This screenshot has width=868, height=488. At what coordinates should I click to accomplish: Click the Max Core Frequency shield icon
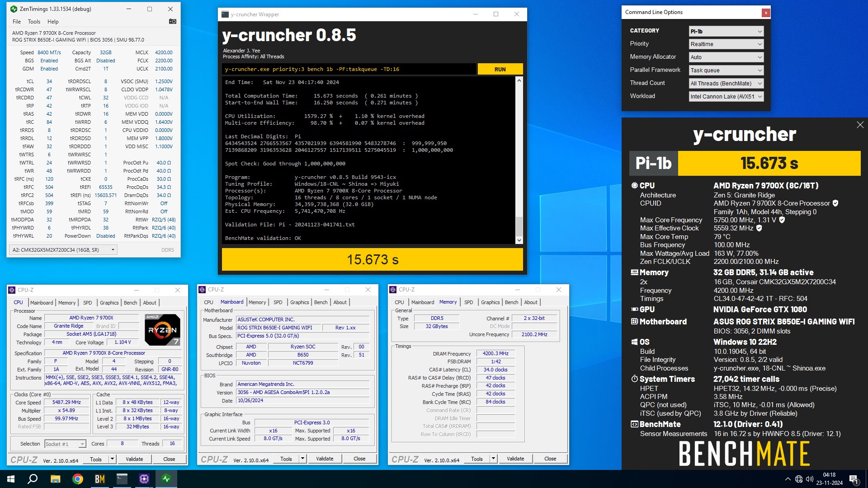[782, 220]
